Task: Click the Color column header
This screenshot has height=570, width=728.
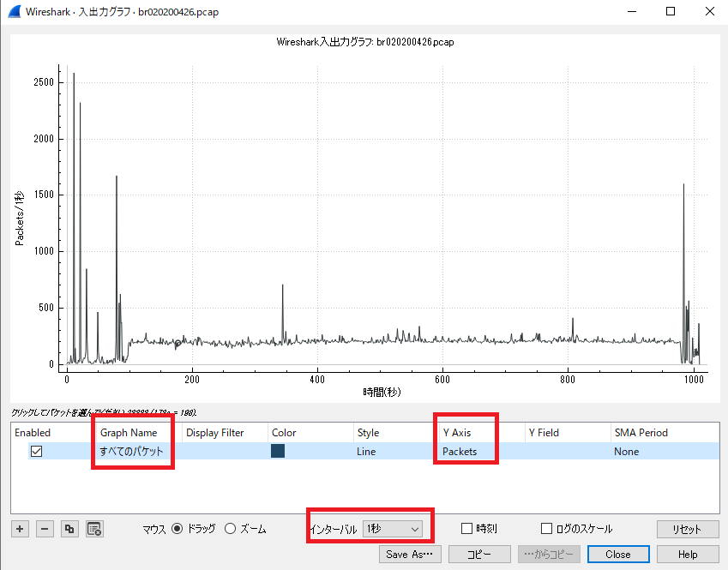Action: coord(310,433)
